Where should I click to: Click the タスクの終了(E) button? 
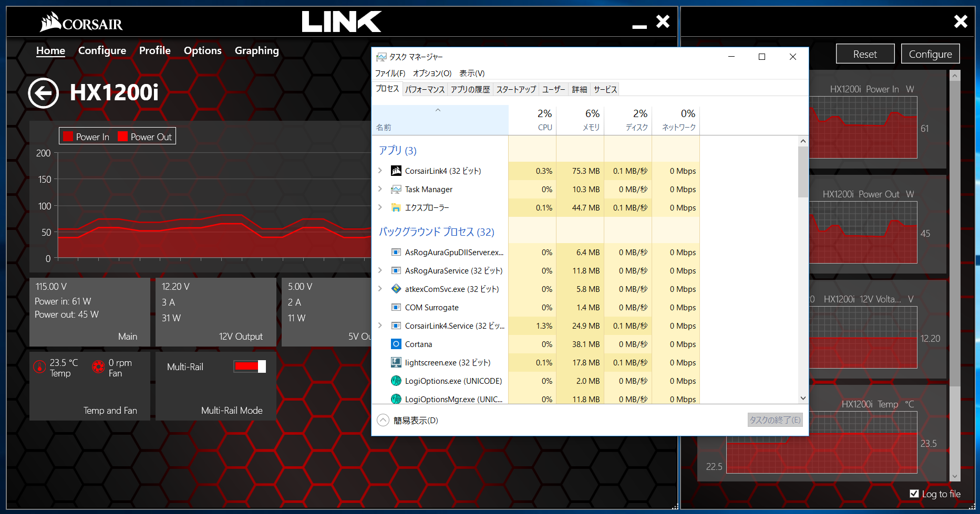tap(775, 420)
